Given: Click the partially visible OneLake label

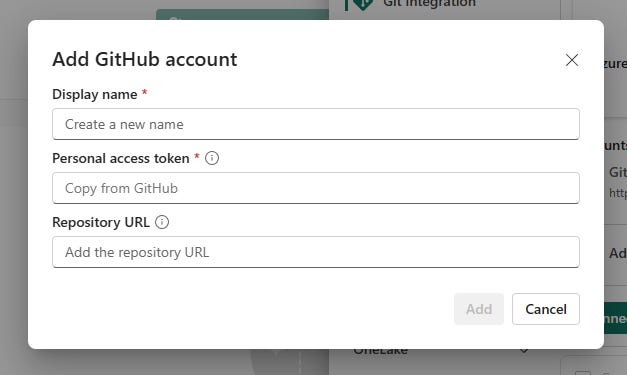Looking at the screenshot, I should pos(381,351).
